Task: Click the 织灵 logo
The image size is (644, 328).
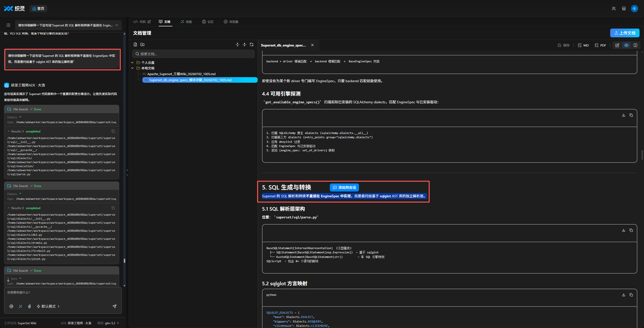Action: 14,9
